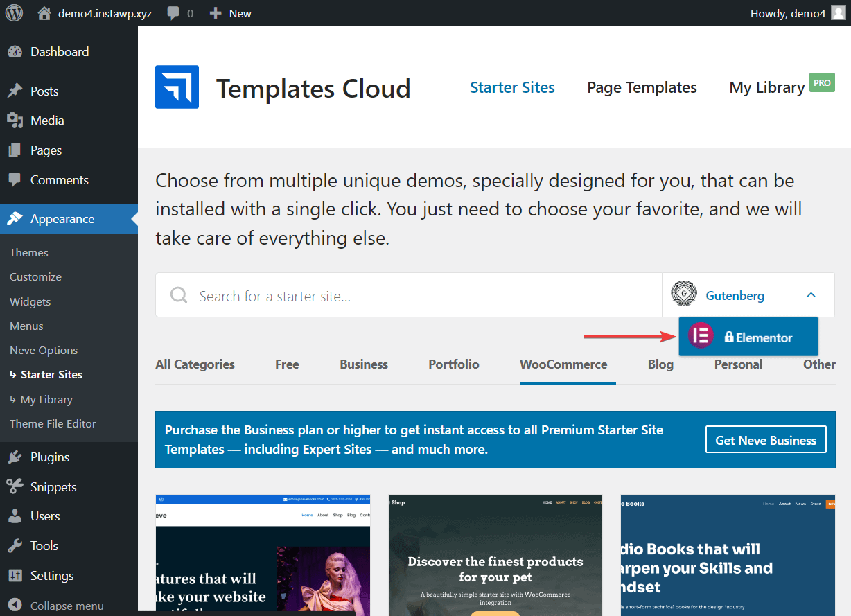Image resolution: width=851 pixels, height=616 pixels.
Task: Open Theme File Editor link
Action: pos(53,424)
